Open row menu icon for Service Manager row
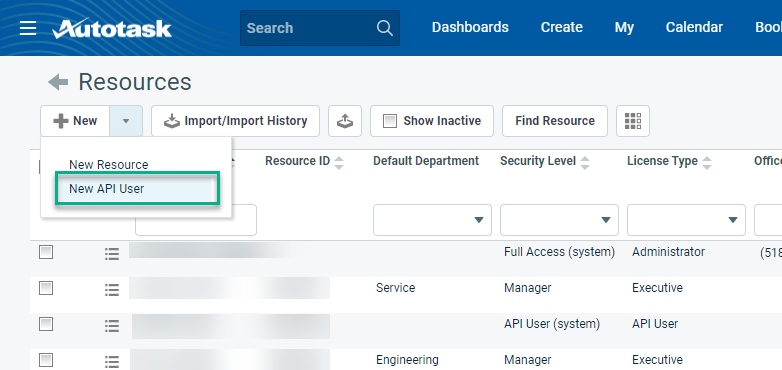782x370 pixels. point(112,290)
